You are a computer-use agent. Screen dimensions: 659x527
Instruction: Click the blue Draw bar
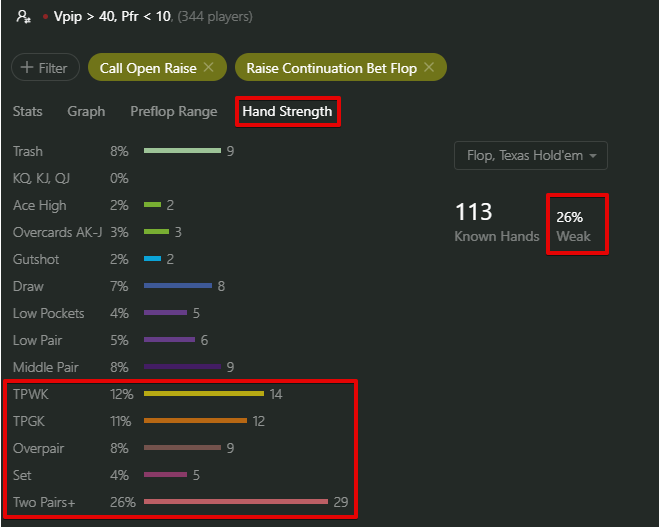pyautogui.click(x=178, y=285)
